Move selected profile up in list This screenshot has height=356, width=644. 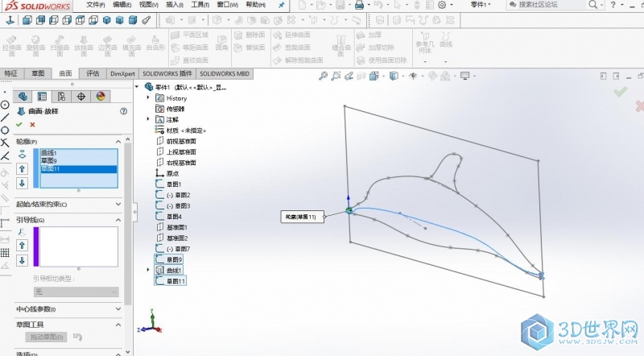[x=23, y=168]
